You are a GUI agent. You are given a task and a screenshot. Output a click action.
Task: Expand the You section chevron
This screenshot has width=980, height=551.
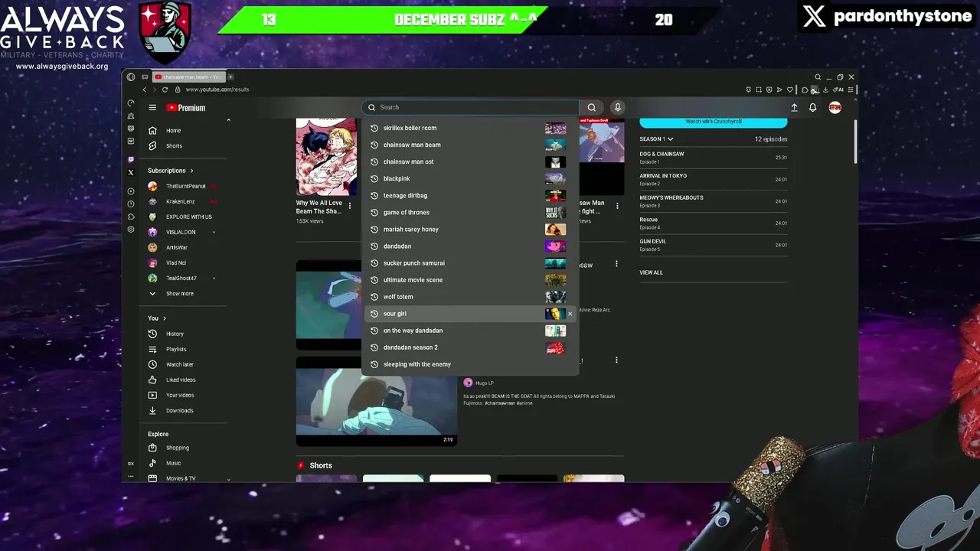(164, 318)
